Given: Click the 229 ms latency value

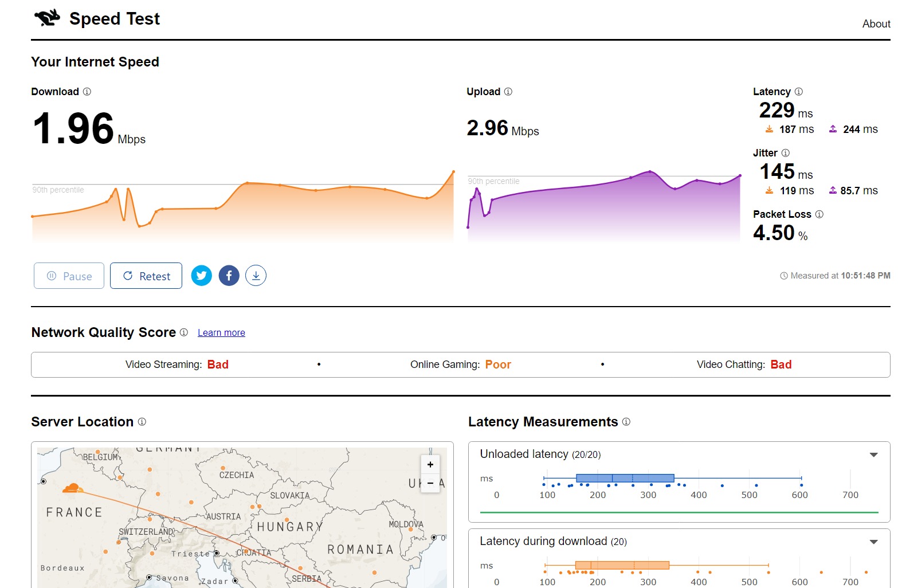Looking at the screenshot, I should [x=786, y=110].
